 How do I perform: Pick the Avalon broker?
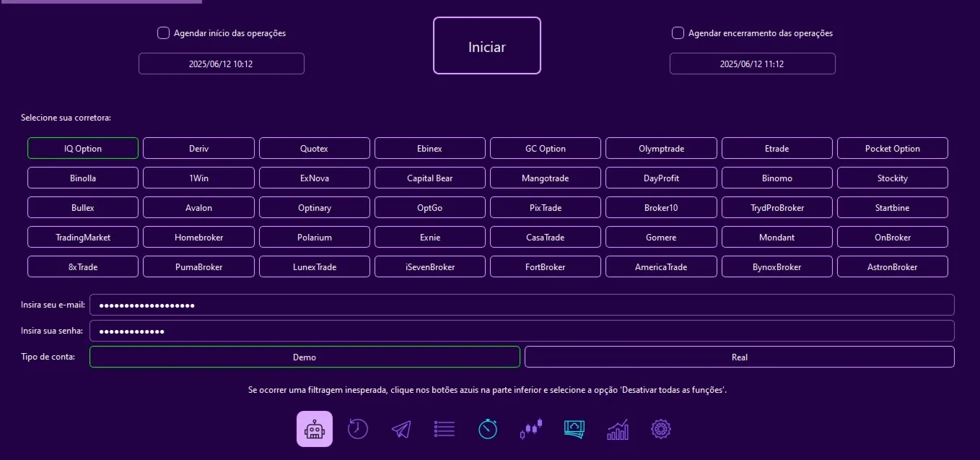click(198, 207)
